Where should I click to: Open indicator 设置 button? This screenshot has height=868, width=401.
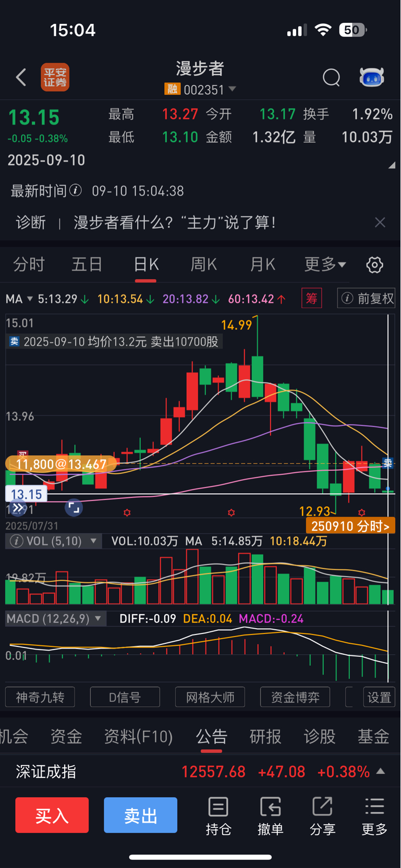point(379,697)
